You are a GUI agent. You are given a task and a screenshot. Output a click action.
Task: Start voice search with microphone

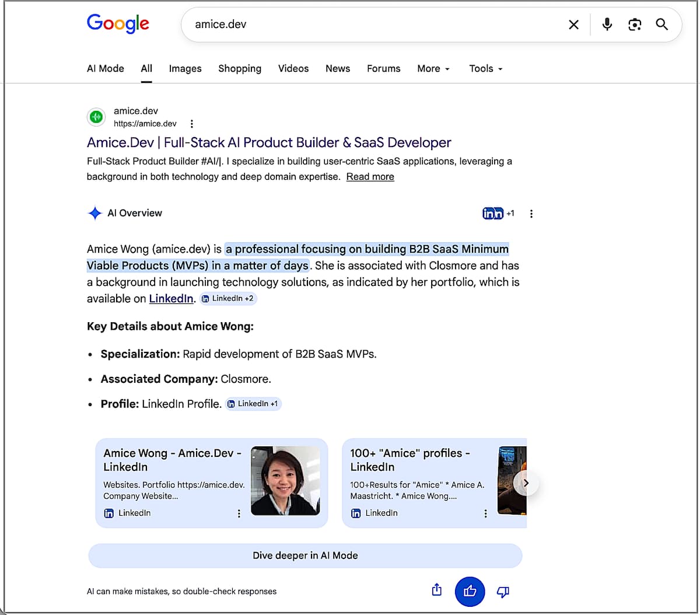[x=607, y=25]
